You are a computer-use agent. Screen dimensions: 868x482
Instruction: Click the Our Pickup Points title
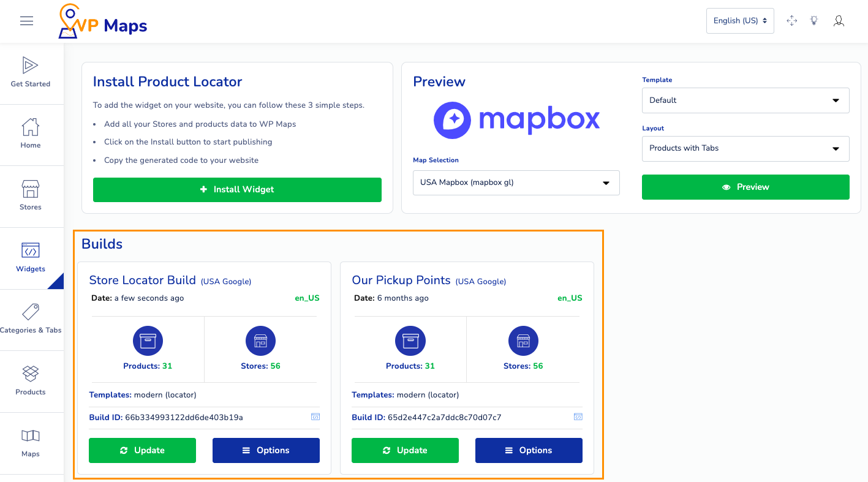pos(401,280)
